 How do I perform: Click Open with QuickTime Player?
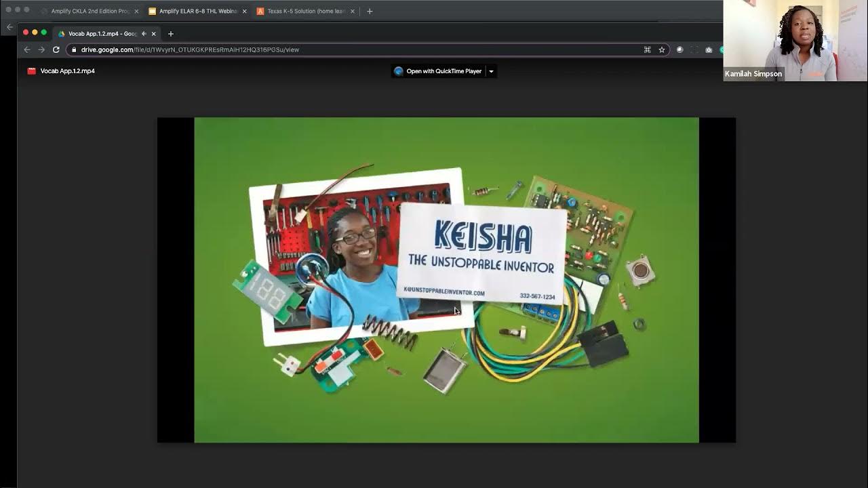click(438, 71)
